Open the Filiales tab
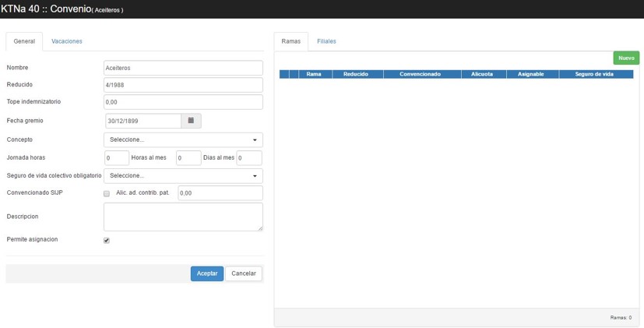Screen dimensions: 644x328 [326, 41]
